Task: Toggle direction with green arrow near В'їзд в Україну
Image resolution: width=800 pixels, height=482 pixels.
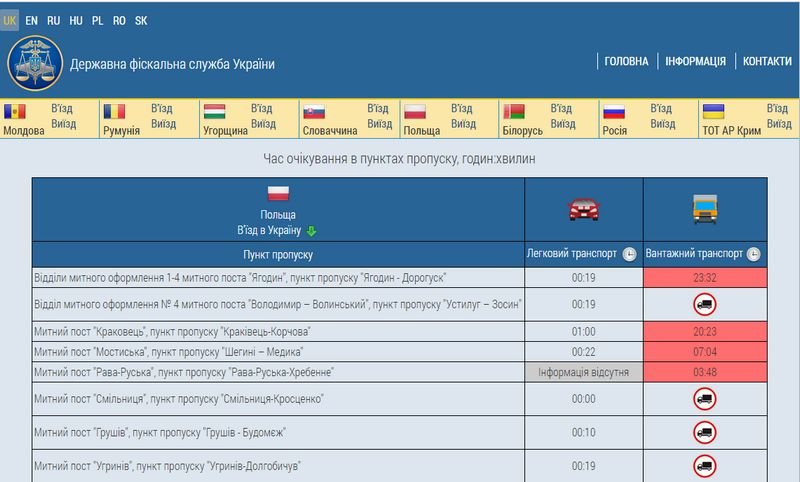Action: tap(311, 231)
